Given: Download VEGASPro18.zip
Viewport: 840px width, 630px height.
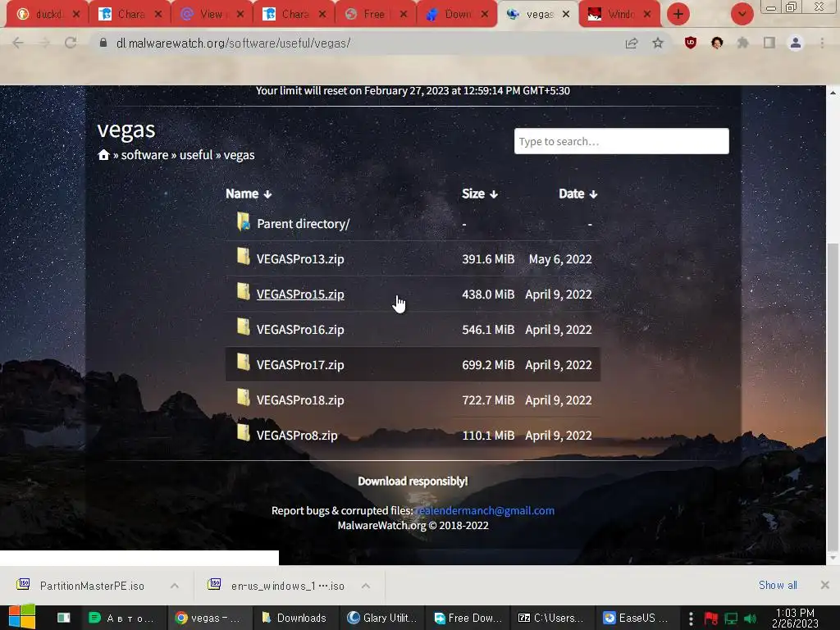Looking at the screenshot, I should [x=300, y=400].
